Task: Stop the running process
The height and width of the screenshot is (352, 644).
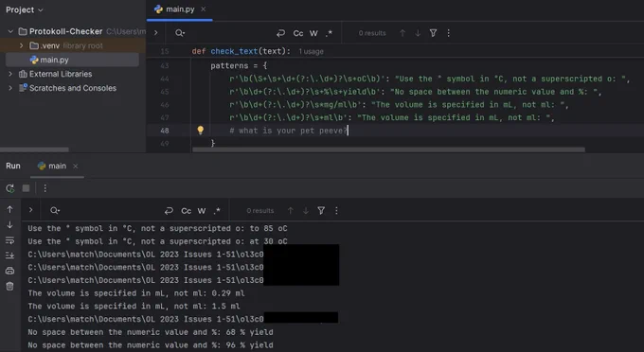Action: (26, 188)
